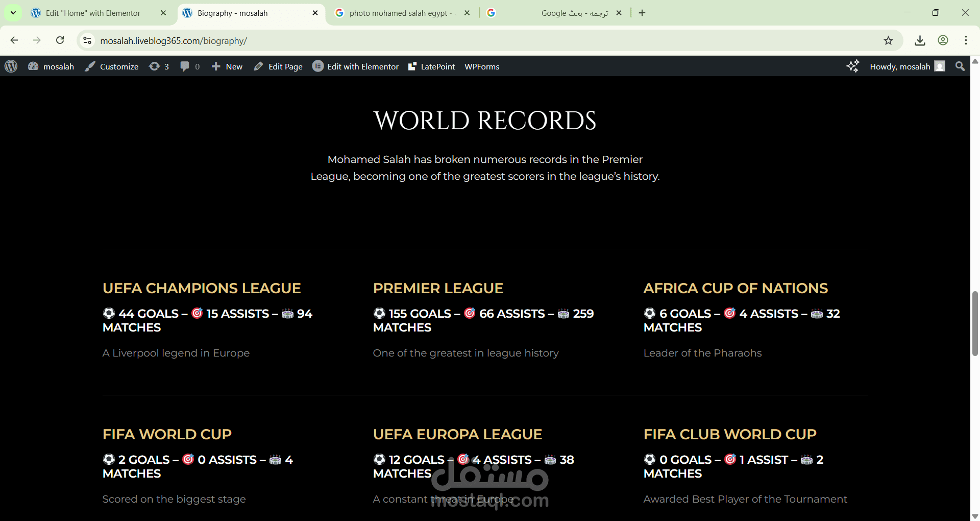Image resolution: width=980 pixels, height=521 pixels.
Task: View site information icon in address bar
Action: pos(87,40)
